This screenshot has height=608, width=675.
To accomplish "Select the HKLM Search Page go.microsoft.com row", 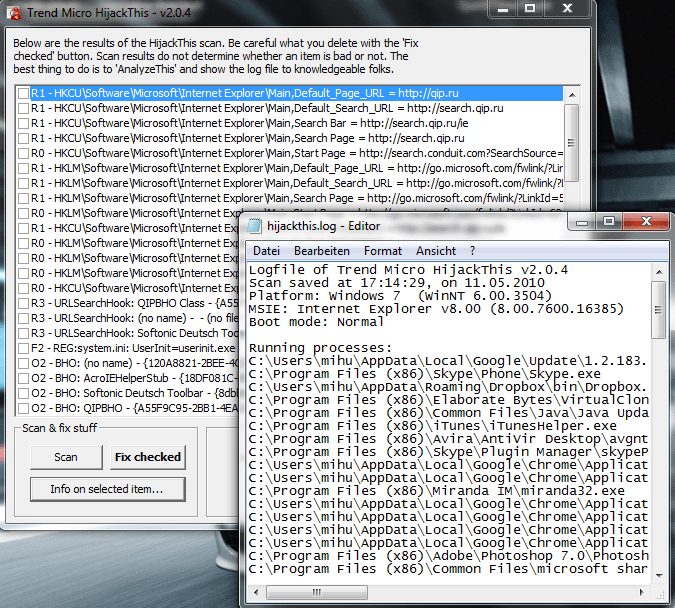I will (x=297, y=199).
